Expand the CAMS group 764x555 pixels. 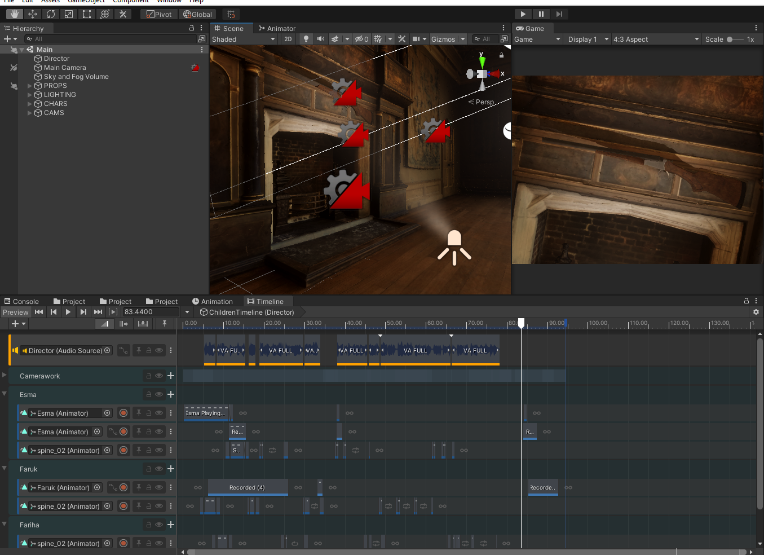(x=29, y=113)
